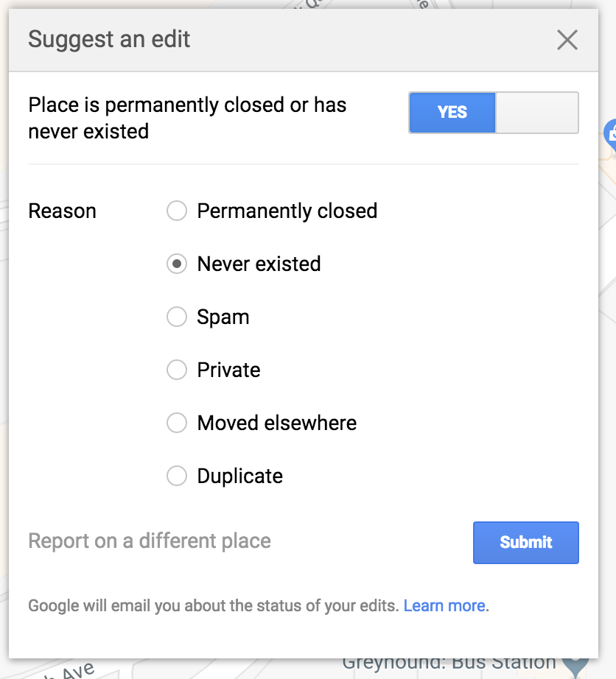
Task: Click the Reason field label
Action: pos(62,211)
